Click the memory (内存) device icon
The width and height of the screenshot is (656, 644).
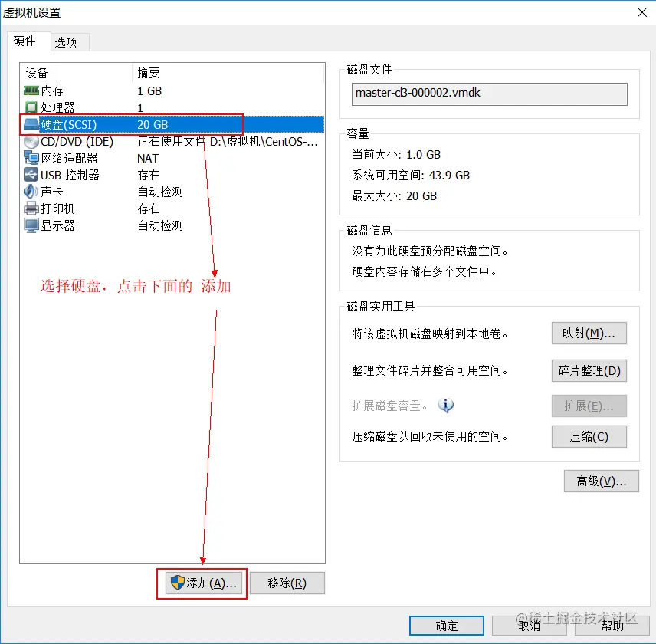click(x=31, y=90)
